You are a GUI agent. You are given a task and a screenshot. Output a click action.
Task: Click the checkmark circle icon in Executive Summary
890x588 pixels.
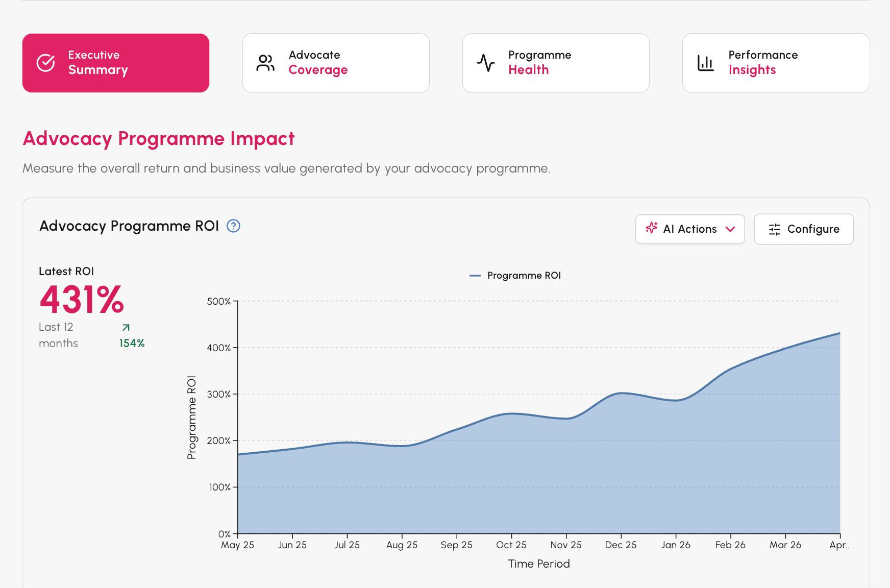tap(46, 63)
